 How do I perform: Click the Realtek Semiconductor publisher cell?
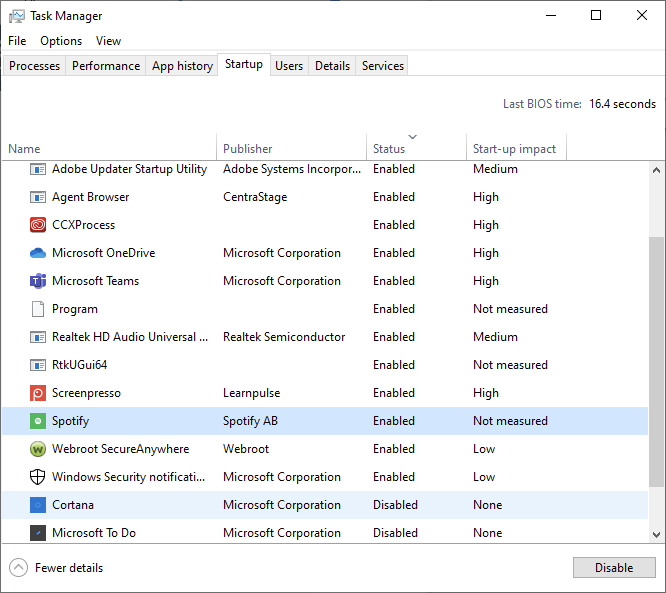pyautogui.click(x=284, y=337)
